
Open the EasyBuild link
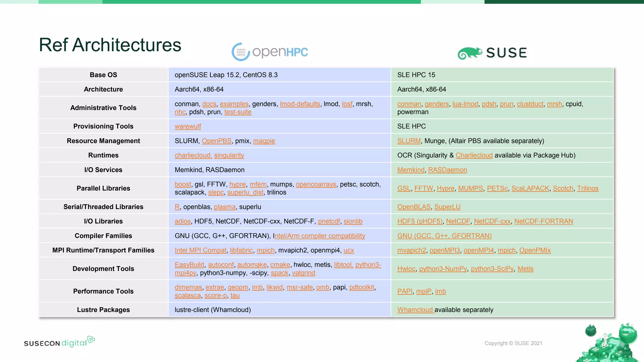point(189,265)
